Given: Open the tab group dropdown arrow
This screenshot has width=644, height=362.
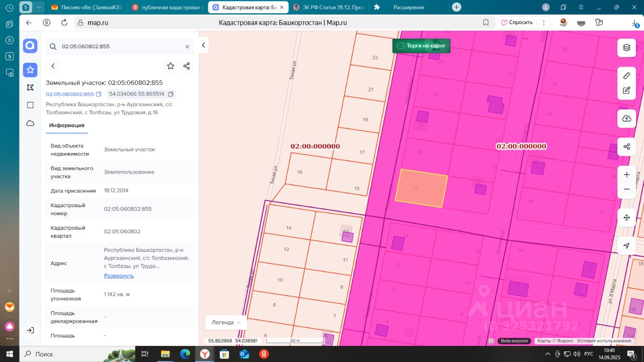Looking at the screenshot, I should click(39, 8).
